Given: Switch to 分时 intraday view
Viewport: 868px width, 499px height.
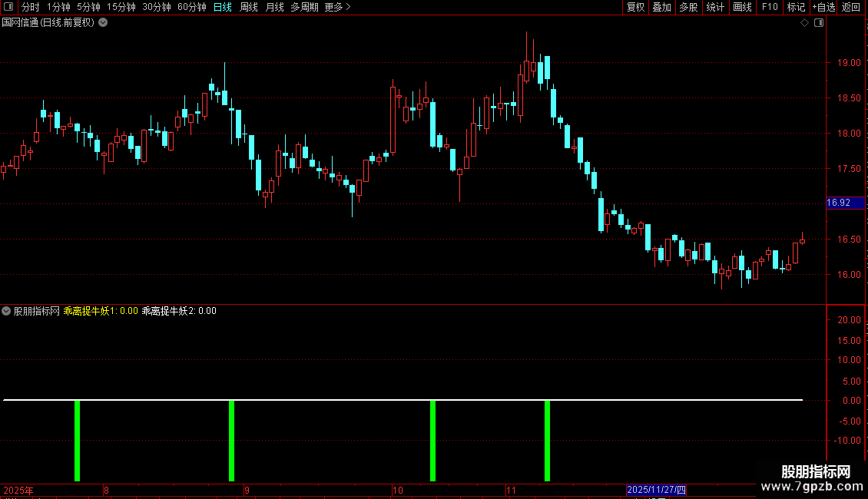Looking at the screenshot, I should click(x=31, y=7).
